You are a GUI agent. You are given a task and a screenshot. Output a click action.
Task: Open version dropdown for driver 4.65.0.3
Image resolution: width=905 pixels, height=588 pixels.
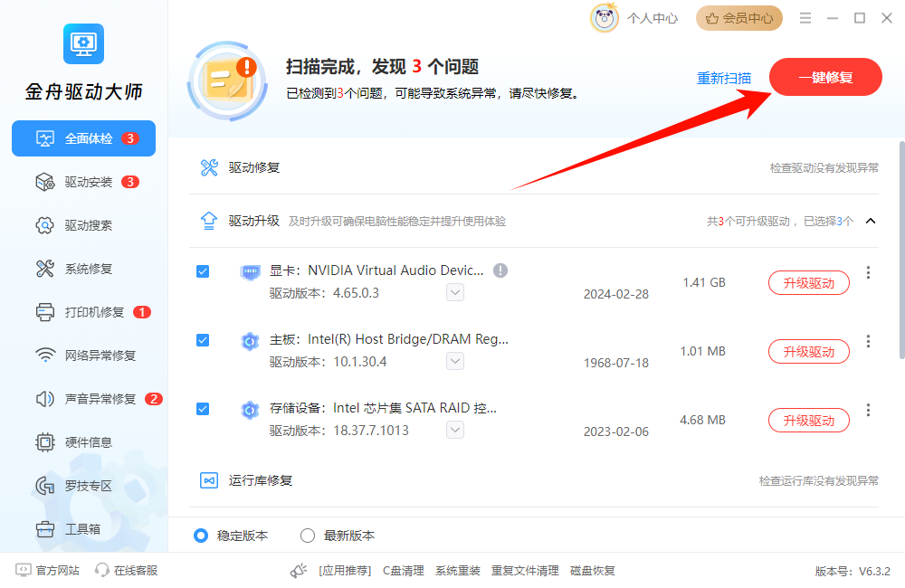coord(455,292)
